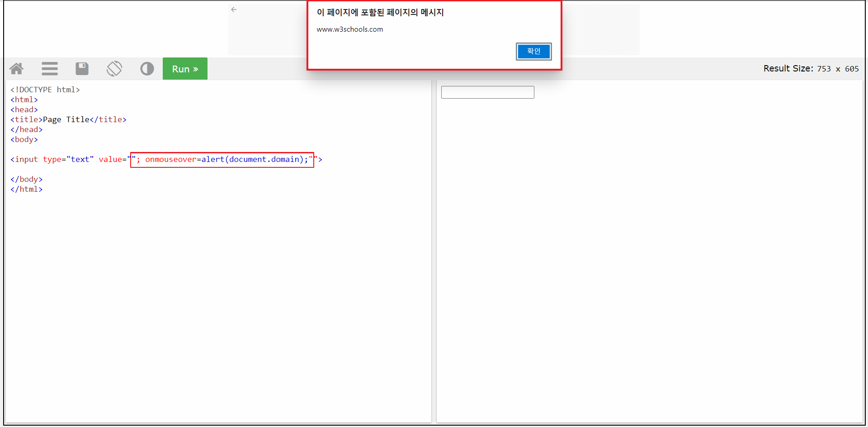Click the '<input type="text"' code text
868x427 pixels.
click(x=52, y=159)
